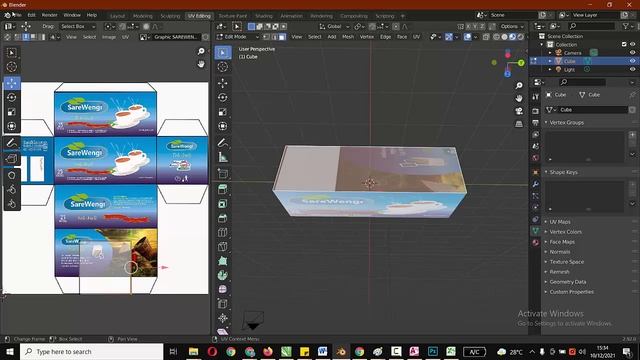This screenshot has height=360, width=640.
Task: Select the 3D viewport Cursor tool
Action: point(222,67)
